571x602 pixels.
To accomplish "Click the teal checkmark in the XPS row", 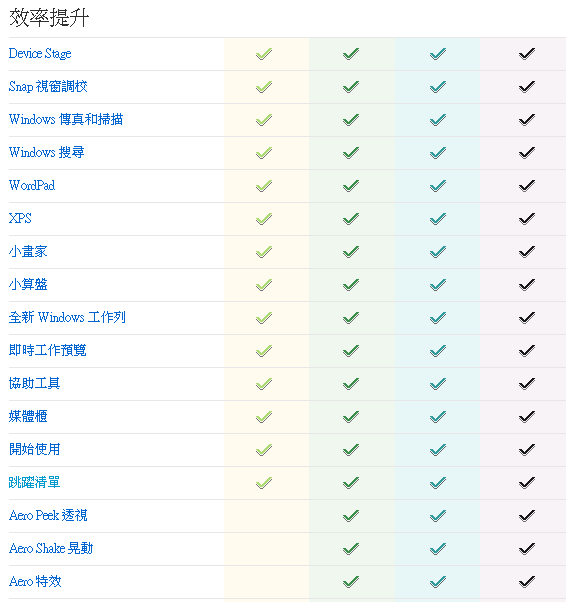I will click(x=438, y=219).
